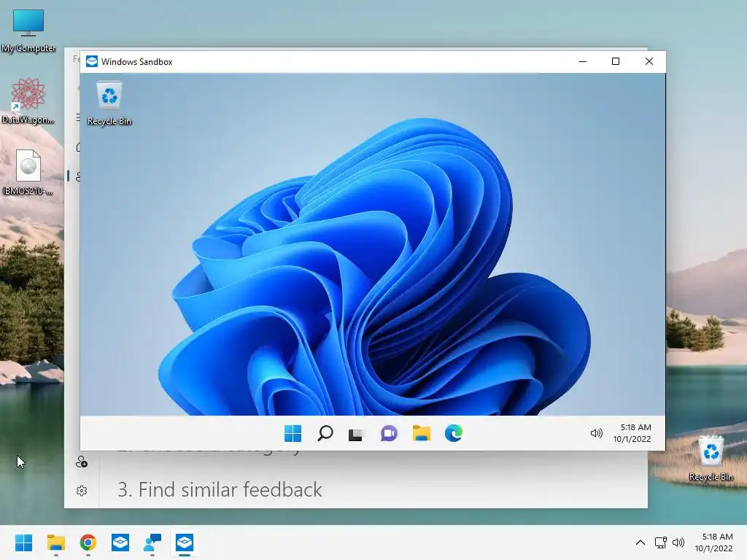
Task: Show hidden icons in the host system tray
Action: tap(640, 542)
